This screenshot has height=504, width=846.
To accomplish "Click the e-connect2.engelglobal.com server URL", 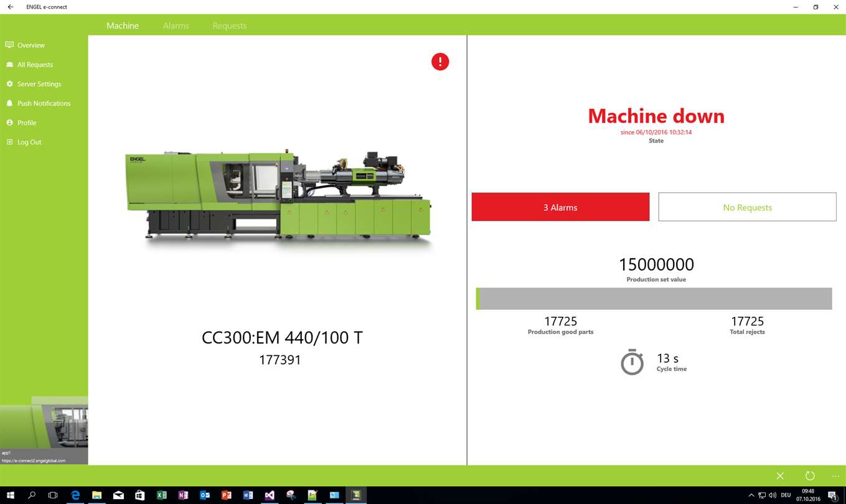I will 34,460.
